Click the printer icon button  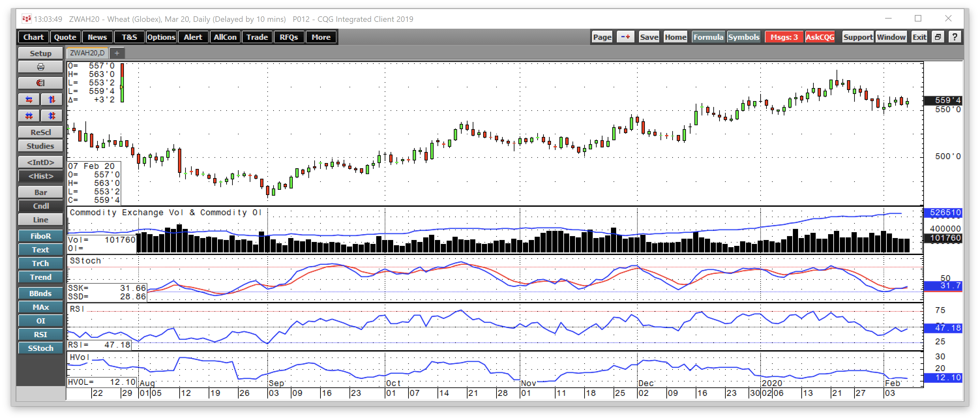coord(40,67)
